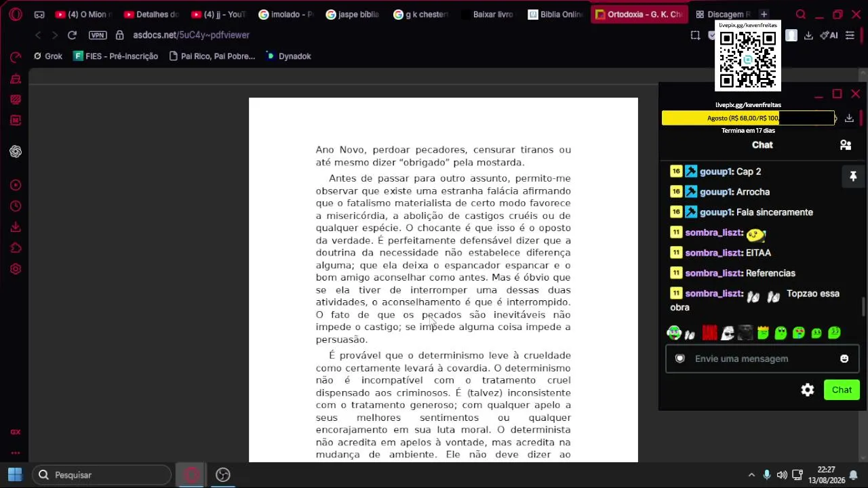Image resolution: width=868 pixels, height=488 pixels.
Task: Open downloads icon in sidebar
Action: (x=16, y=227)
